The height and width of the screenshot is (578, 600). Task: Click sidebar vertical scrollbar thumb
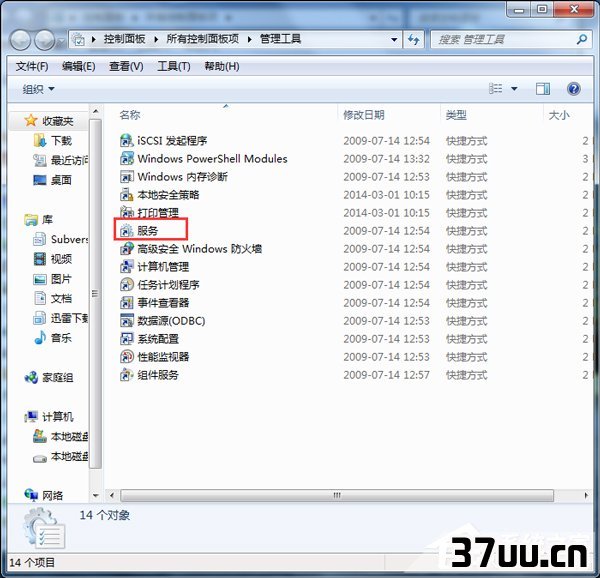coord(95,293)
